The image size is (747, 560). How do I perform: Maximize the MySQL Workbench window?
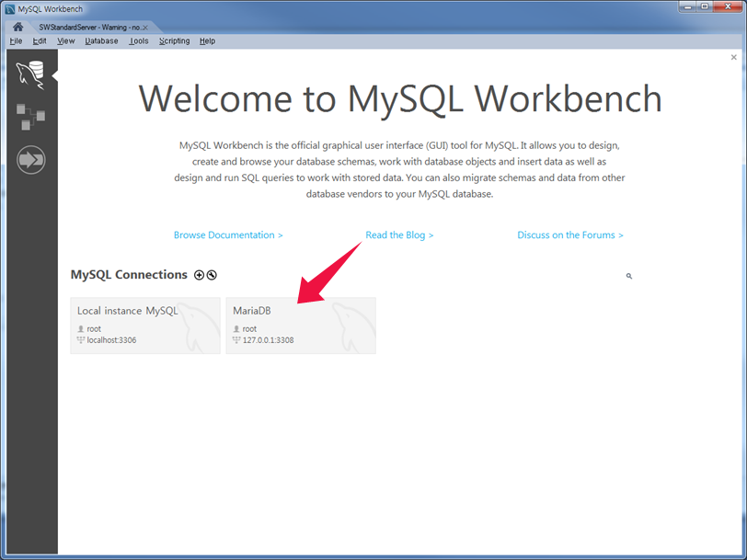[705, 6]
